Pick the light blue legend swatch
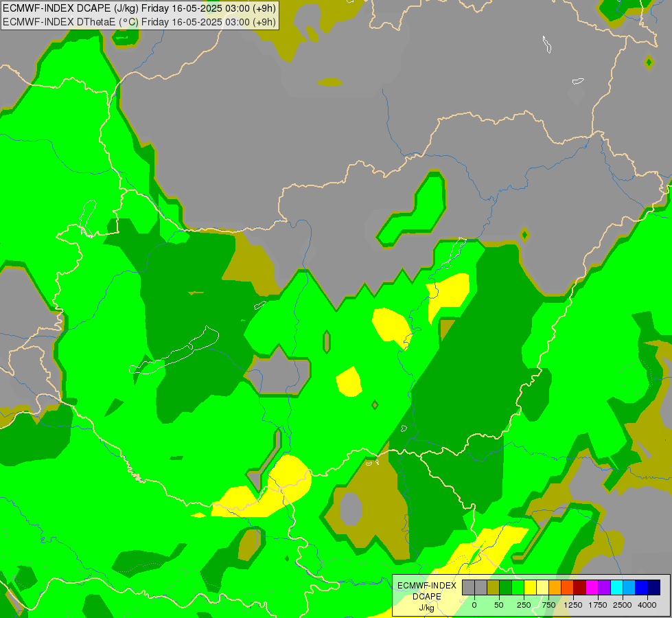Screen dimensions: 672x618 click(629, 587)
